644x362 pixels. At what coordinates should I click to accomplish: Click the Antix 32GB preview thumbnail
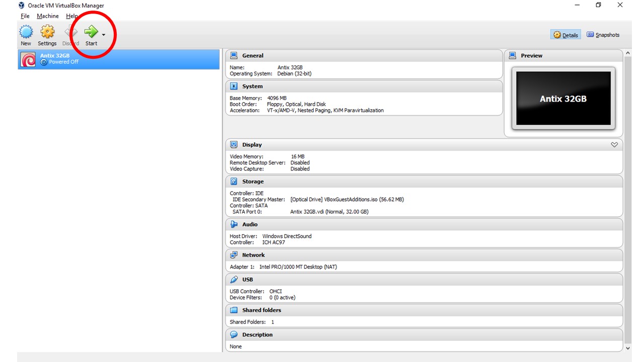[563, 98]
